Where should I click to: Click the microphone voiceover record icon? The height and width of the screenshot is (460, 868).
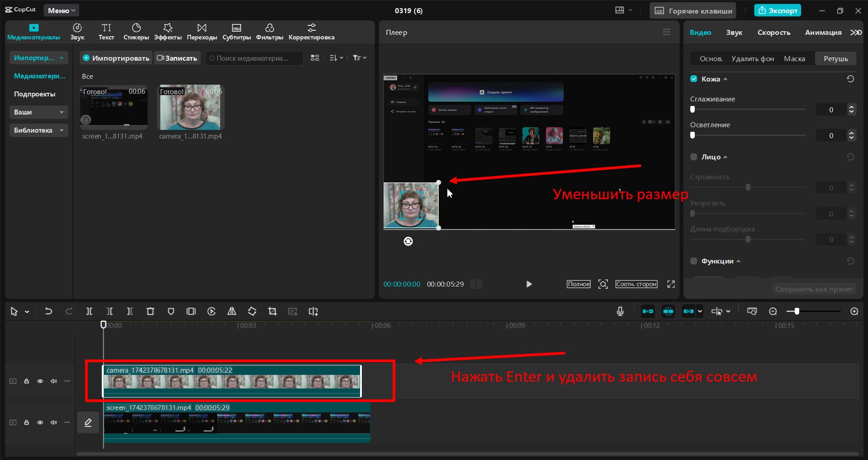point(620,311)
